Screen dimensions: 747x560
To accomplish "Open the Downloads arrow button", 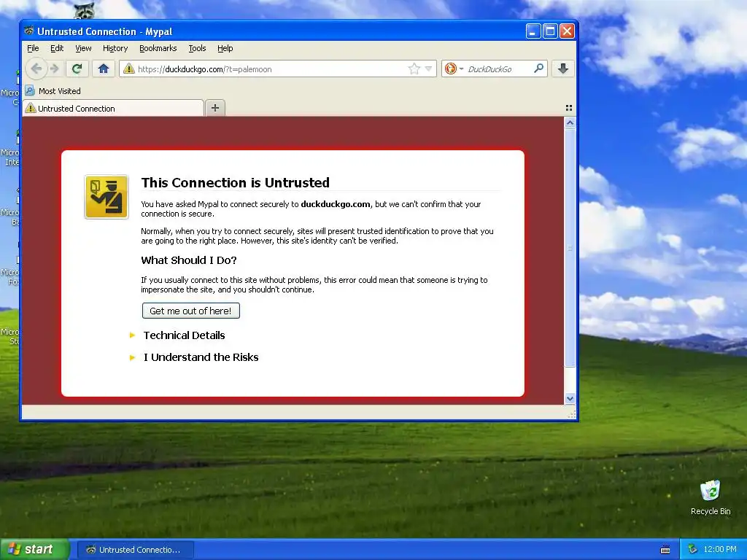I will tap(562, 69).
